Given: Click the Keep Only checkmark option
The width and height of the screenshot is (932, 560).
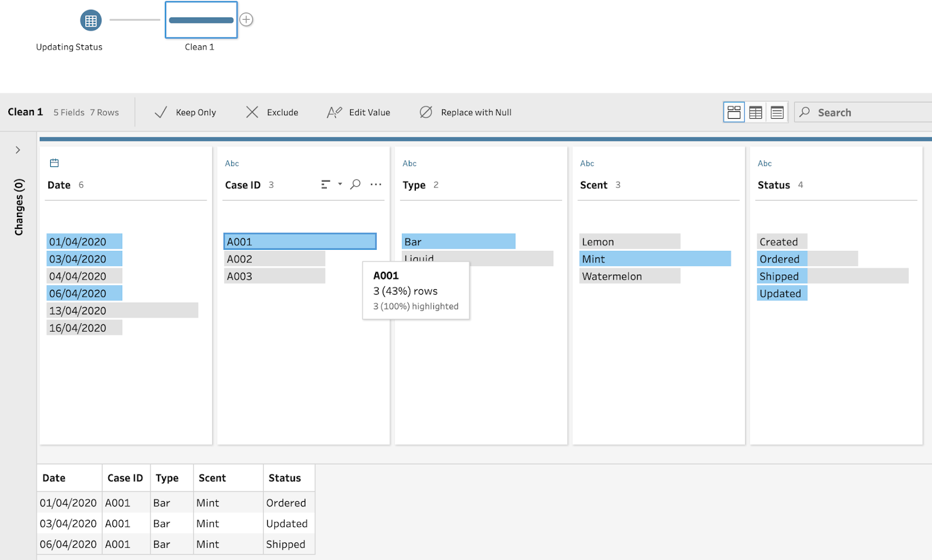Looking at the screenshot, I should point(185,112).
